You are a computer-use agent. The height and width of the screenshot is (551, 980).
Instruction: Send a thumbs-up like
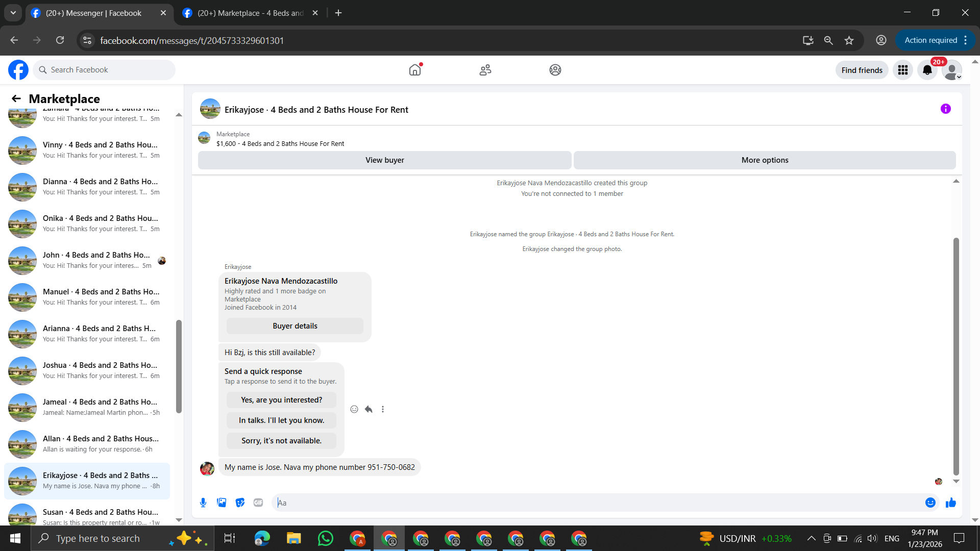click(950, 503)
